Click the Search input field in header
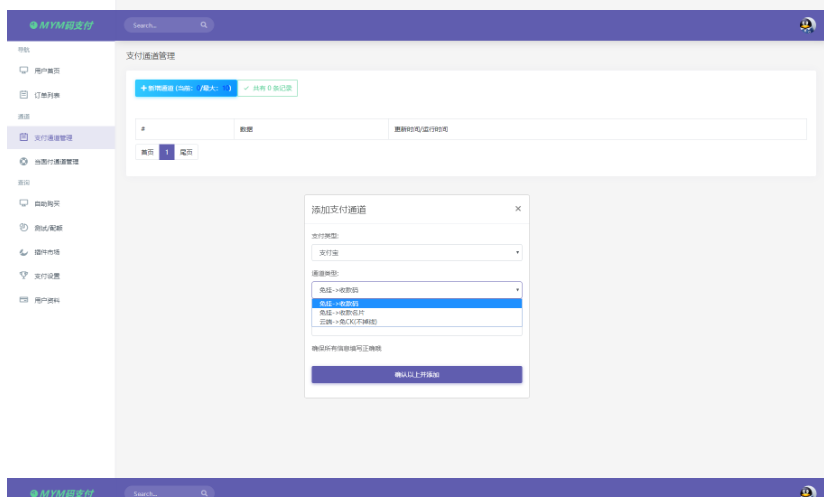The image size is (824, 497). [160, 25]
